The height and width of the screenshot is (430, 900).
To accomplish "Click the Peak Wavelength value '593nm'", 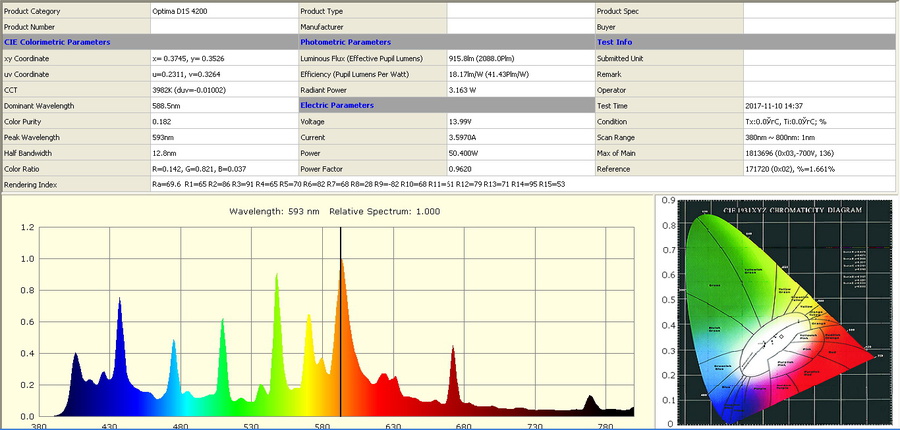I will tap(162, 137).
